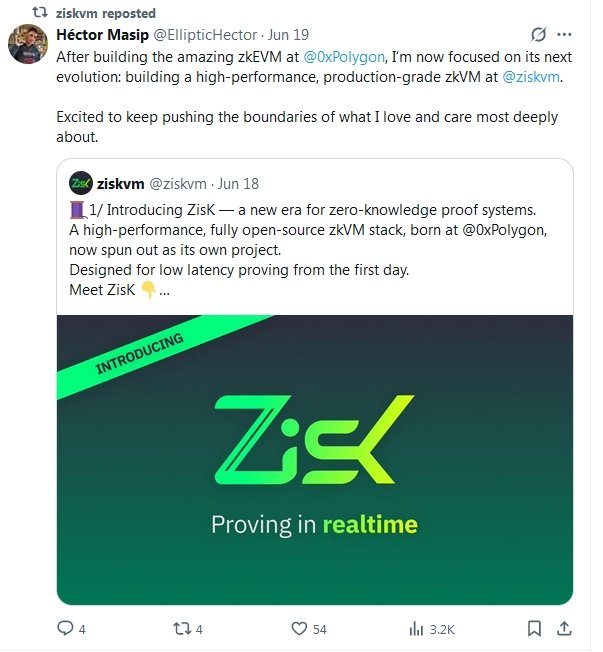603x652 pixels.
Task: Open the three-dot more options menu
Action: coord(564,35)
